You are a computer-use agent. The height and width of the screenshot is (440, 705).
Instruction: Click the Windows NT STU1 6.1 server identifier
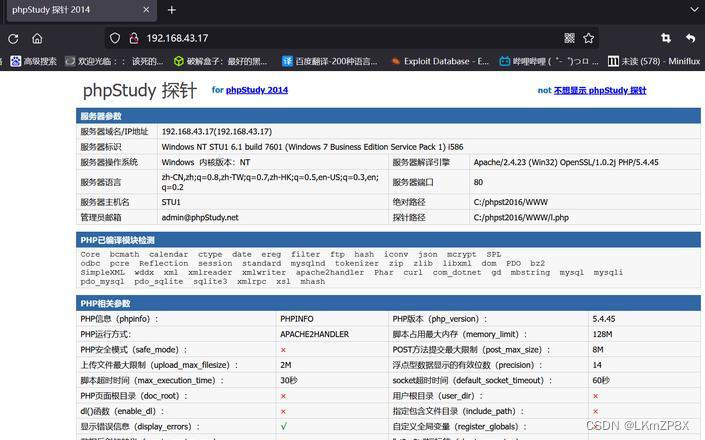(312, 147)
